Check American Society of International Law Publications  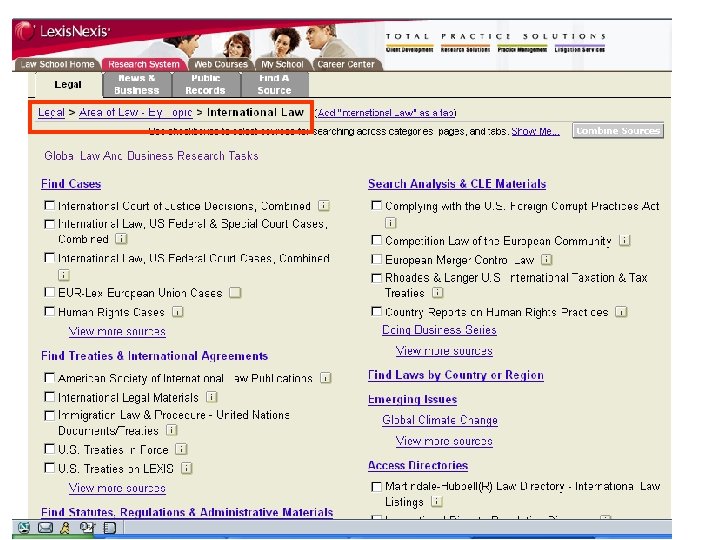pyautogui.click(x=49, y=377)
